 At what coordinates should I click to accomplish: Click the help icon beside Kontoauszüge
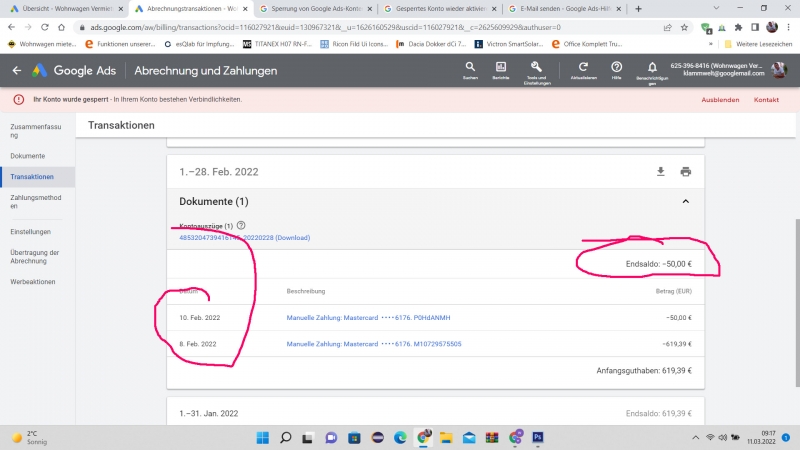241,226
